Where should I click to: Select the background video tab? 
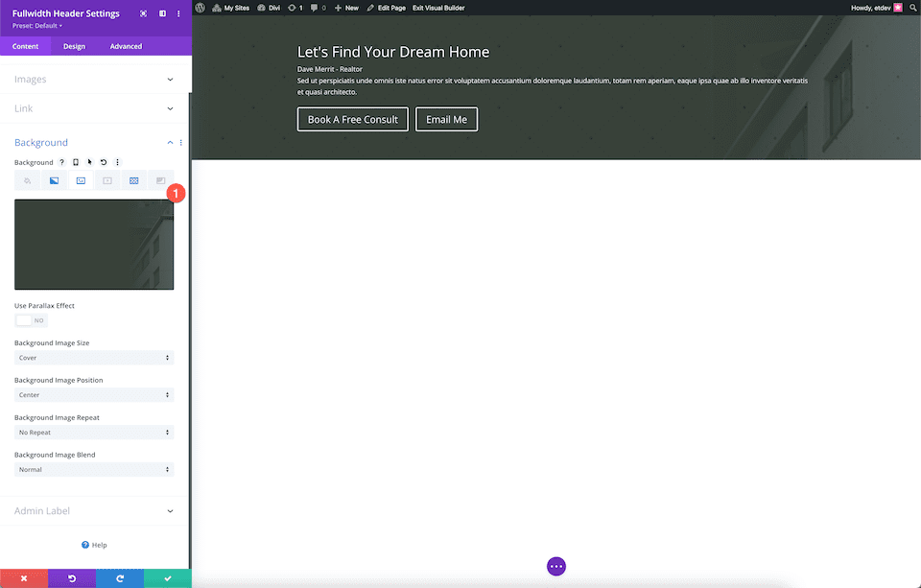[107, 181]
